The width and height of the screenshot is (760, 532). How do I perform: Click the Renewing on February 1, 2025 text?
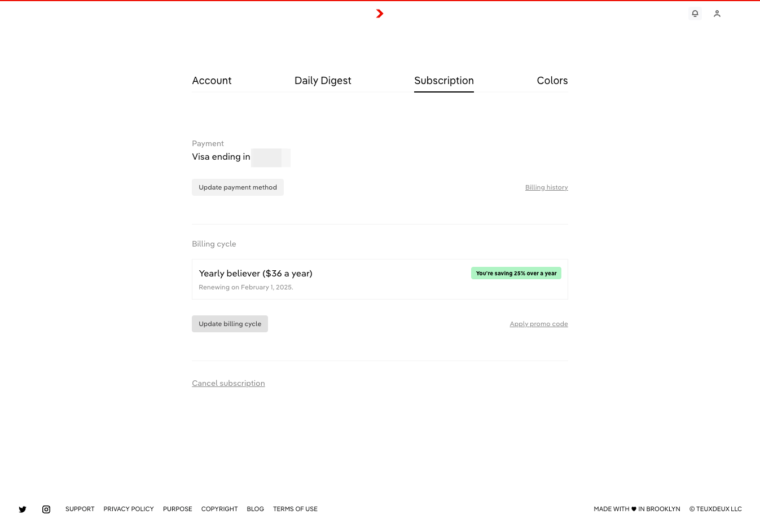click(246, 287)
